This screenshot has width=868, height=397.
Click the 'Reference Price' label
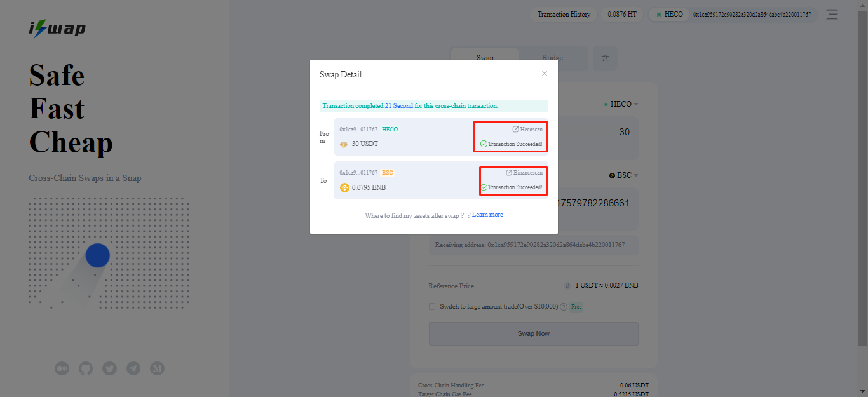point(451,286)
